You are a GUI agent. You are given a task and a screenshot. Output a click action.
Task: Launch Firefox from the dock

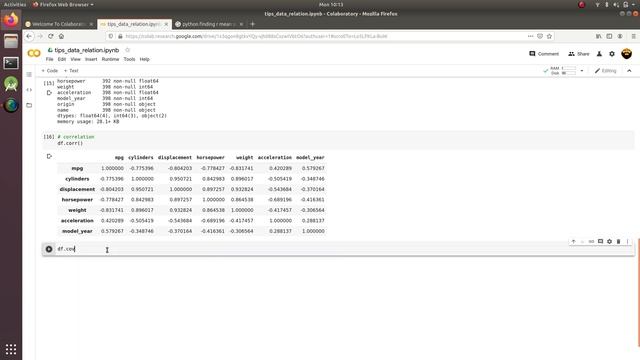tap(11, 20)
